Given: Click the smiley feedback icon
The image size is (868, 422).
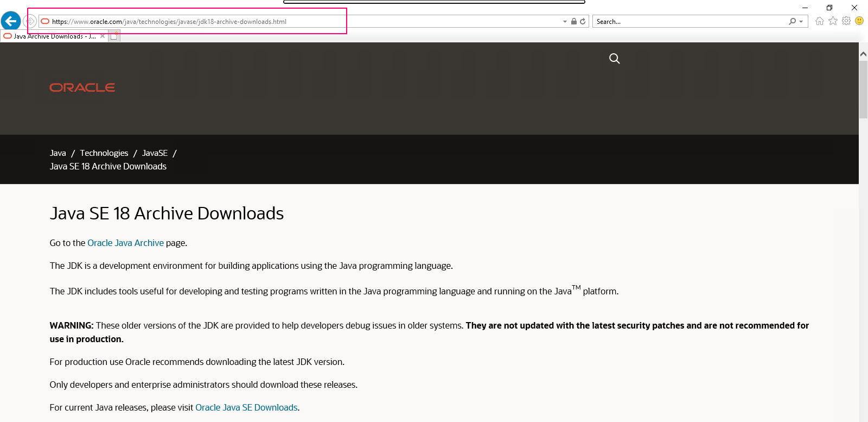Looking at the screenshot, I should coord(859,21).
